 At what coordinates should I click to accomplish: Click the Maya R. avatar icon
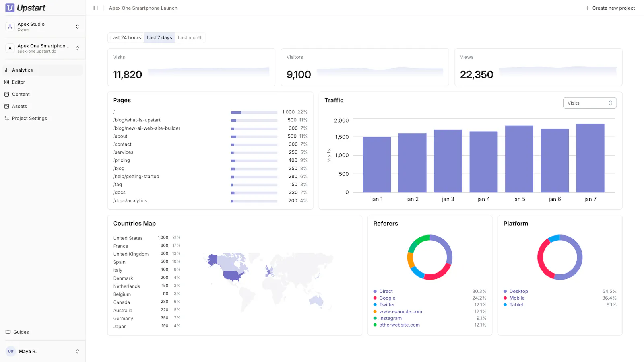coord(11,351)
